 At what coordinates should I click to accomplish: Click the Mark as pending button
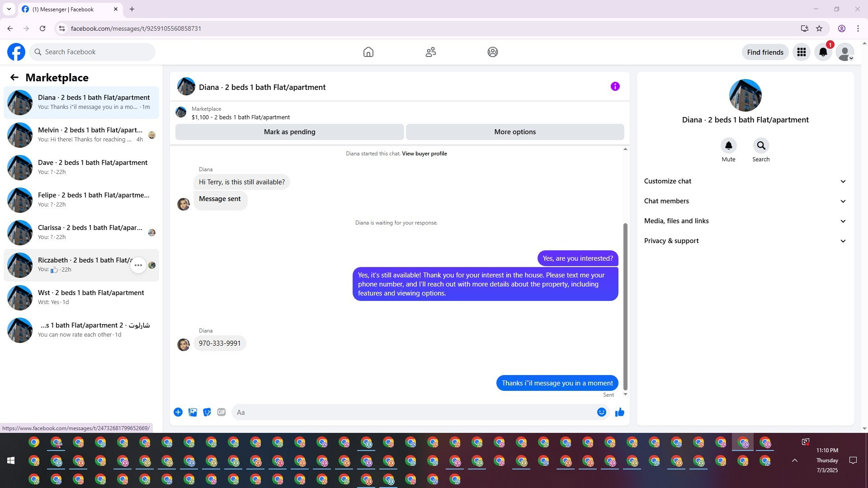[289, 132]
